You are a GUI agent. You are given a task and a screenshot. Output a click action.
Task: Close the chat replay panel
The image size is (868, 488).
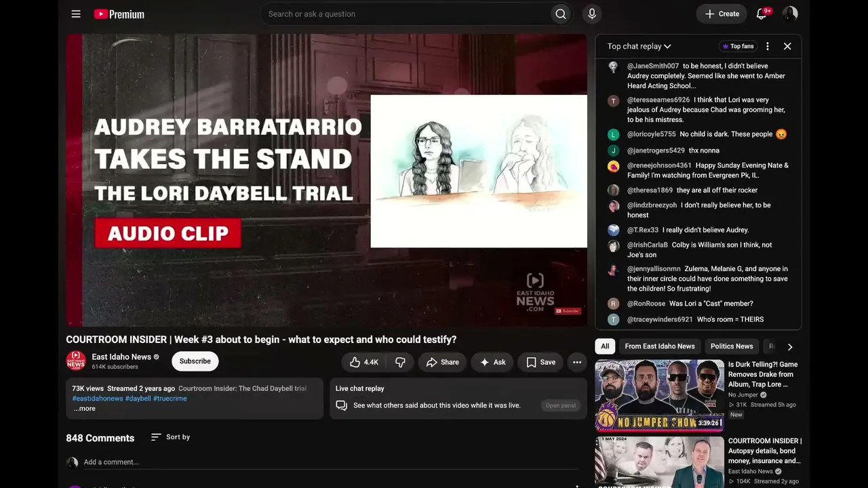tap(787, 46)
